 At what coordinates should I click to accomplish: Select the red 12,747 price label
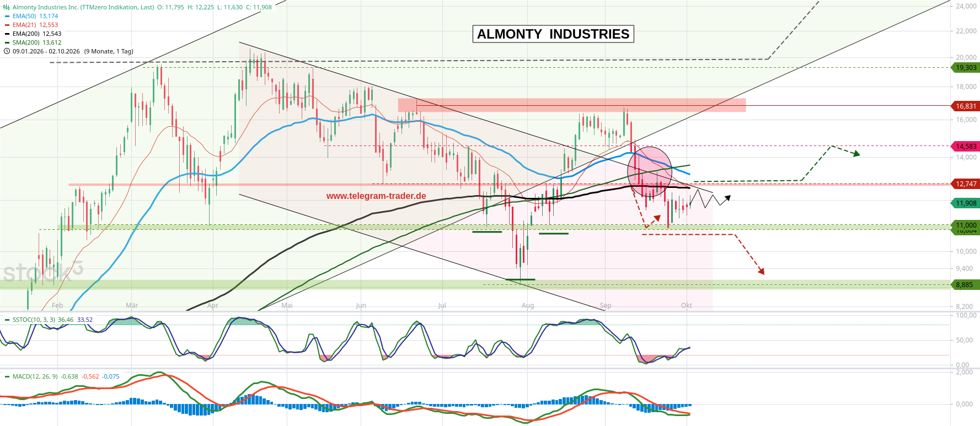[x=966, y=184]
